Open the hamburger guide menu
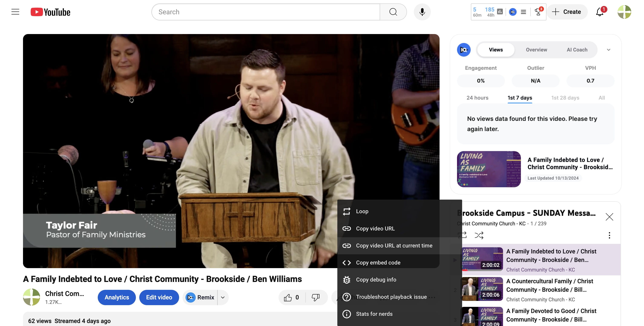The image size is (644, 326). (x=15, y=12)
